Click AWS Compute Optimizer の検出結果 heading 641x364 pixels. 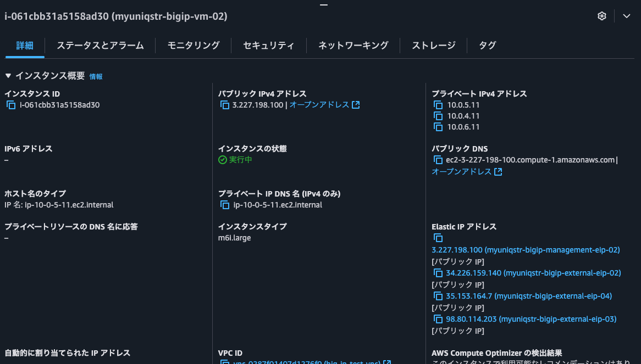point(497,353)
